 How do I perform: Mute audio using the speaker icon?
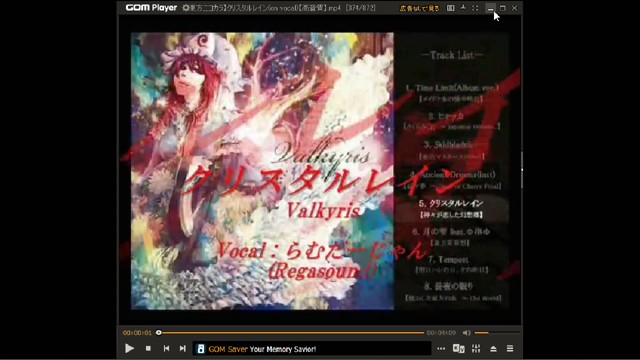pos(467,333)
